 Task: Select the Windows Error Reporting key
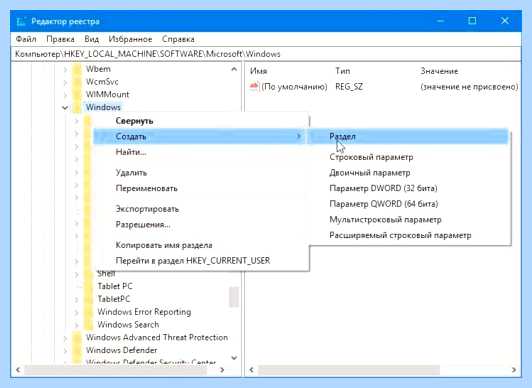(x=144, y=312)
